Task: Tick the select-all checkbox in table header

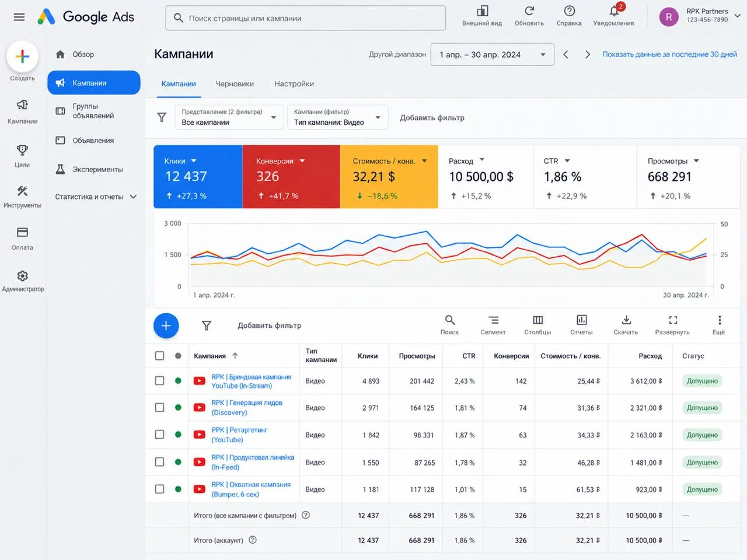Action: click(x=159, y=356)
